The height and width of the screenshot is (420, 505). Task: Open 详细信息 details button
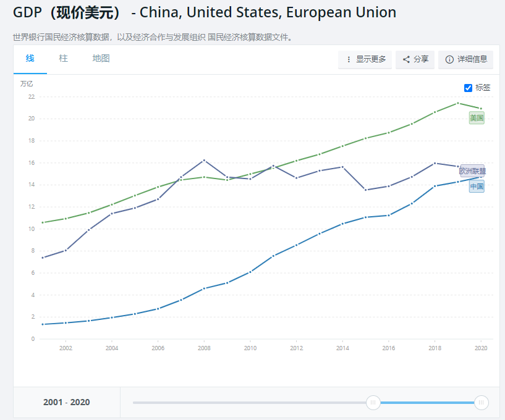(x=472, y=59)
